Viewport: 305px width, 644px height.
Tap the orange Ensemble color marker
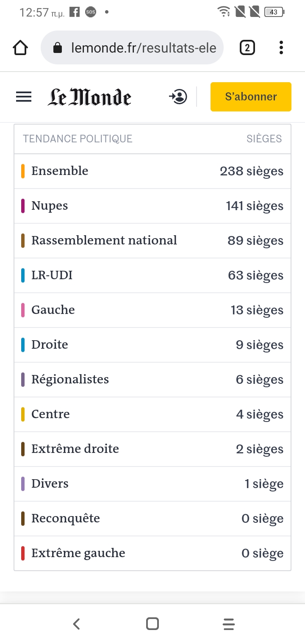pyautogui.click(x=23, y=171)
